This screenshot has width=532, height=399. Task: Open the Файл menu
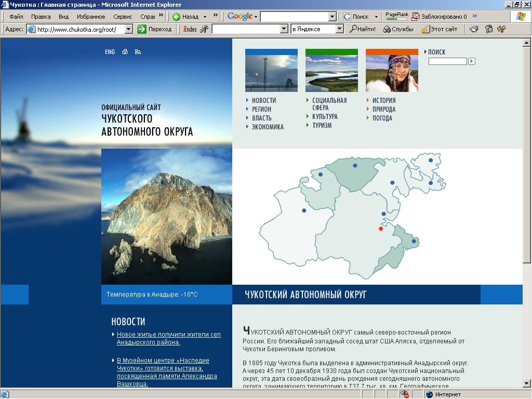coord(16,17)
